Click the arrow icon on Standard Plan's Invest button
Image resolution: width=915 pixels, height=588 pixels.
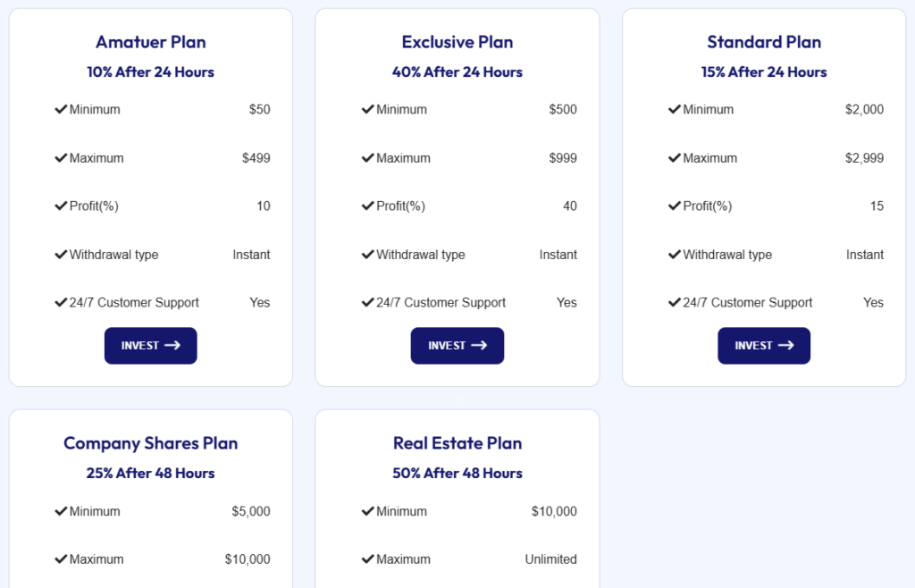[x=785, y=346]
